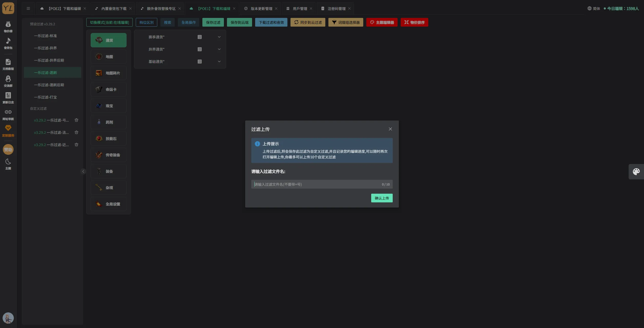Open list icon for 赛季通货 row
644x328 pixels.
(200, 37)
